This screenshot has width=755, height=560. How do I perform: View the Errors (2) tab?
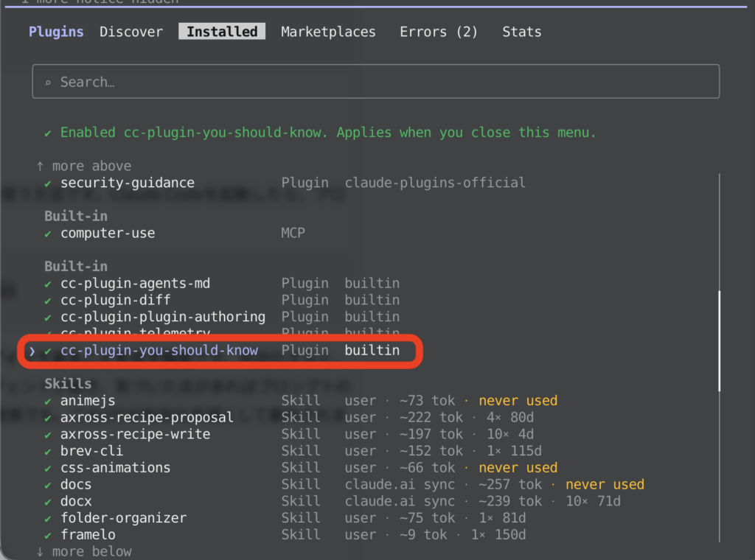439,32
